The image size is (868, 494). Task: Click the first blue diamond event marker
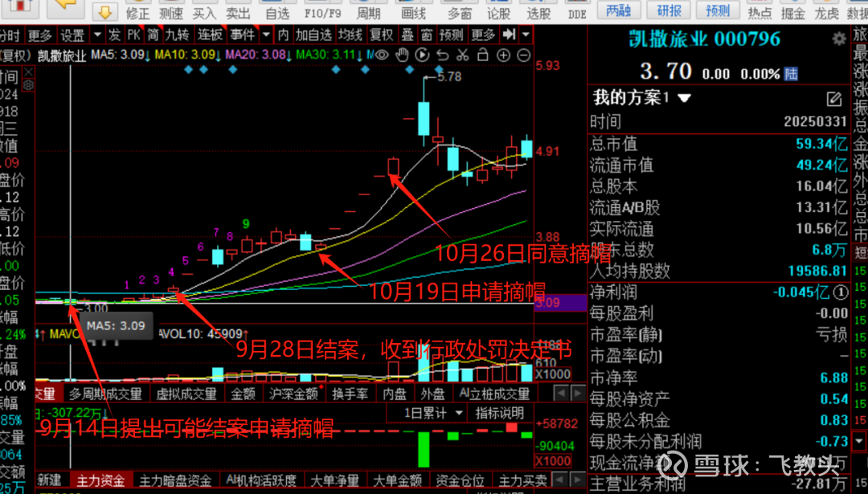[189, 70]
